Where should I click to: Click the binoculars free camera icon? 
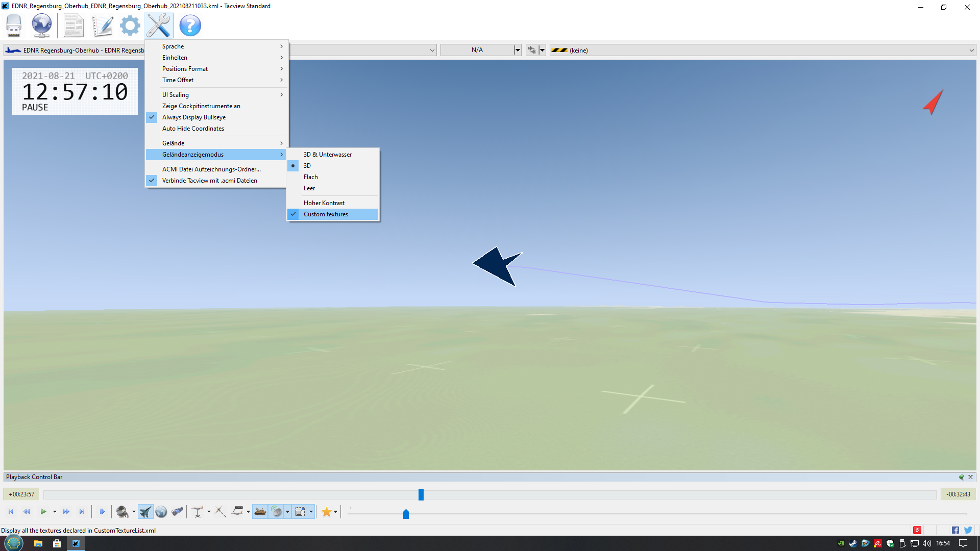click(x=177, y=512)
